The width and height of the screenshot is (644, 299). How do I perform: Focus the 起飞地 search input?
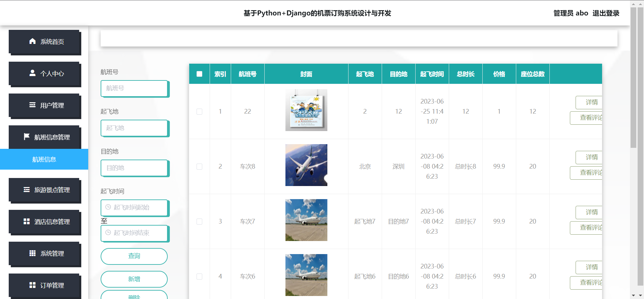pos(134,128)
